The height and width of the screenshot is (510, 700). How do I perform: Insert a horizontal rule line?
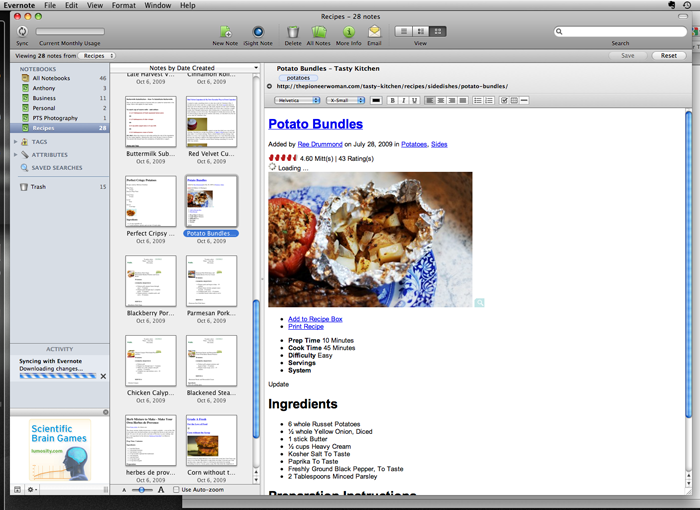(525, 100)
